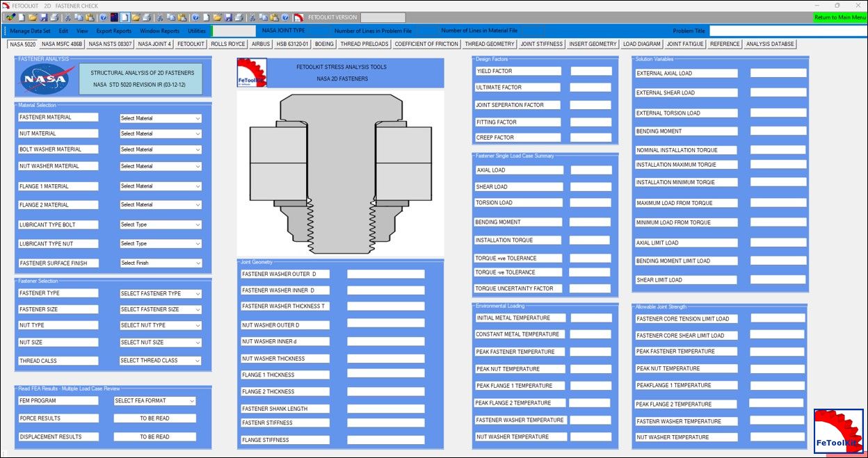Click the bolted joint cross-section diagram
868x458 pixels.
tap(341, 174)
